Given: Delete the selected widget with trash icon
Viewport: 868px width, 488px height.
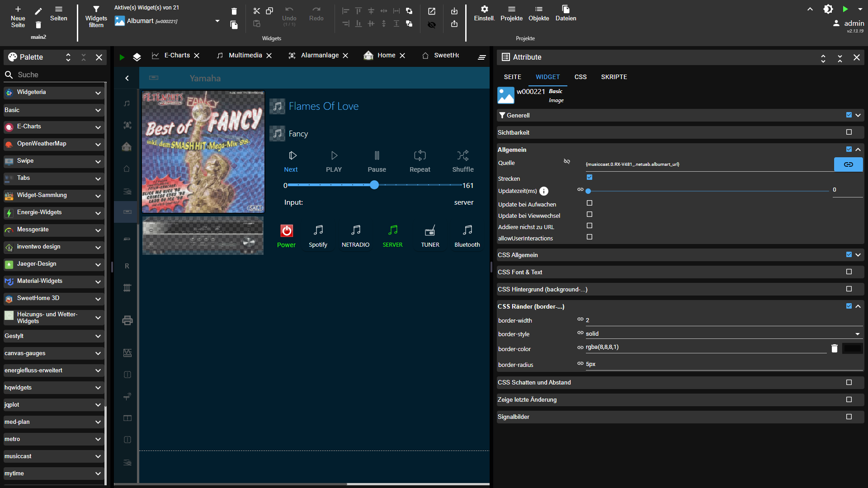Looking at the screenshot, I should (234, 11).
